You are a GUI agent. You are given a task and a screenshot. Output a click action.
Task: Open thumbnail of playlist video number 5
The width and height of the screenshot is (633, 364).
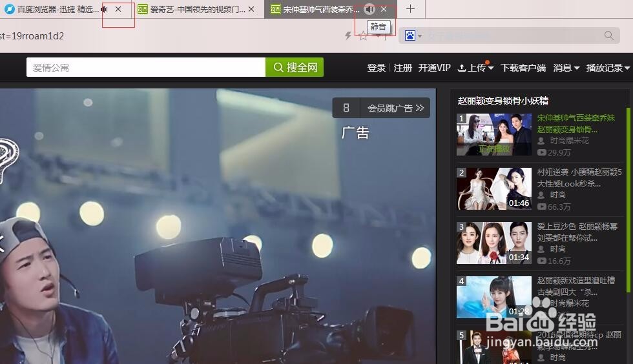[x=493, y=347]
